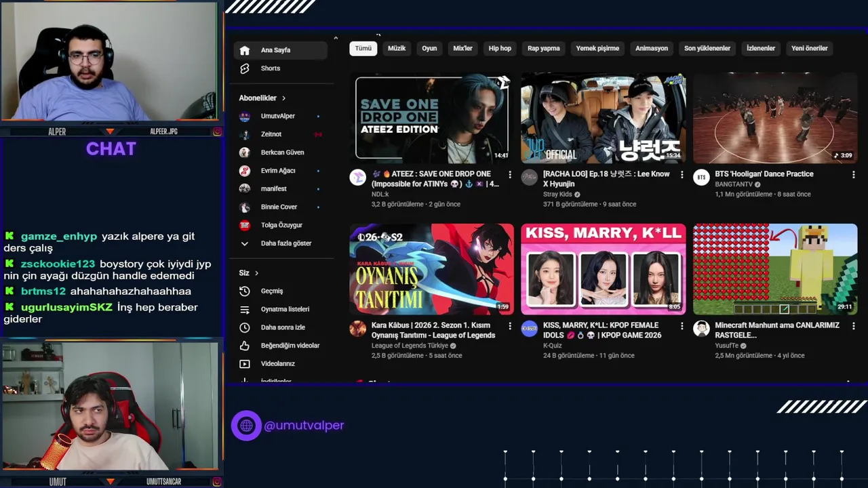
Task: Open the BANGTANTV channel avatar
Action: pos(701,178)
